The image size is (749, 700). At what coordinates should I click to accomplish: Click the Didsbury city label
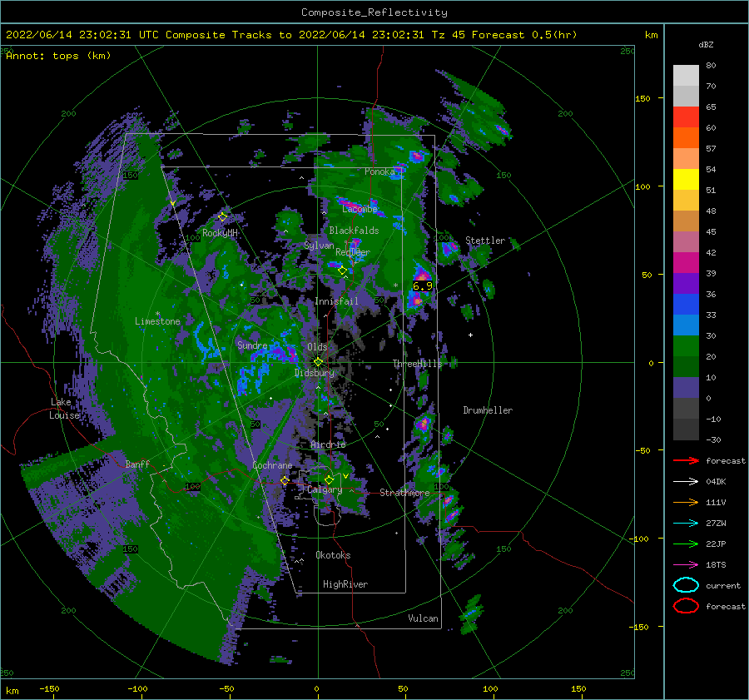(314, 373)
